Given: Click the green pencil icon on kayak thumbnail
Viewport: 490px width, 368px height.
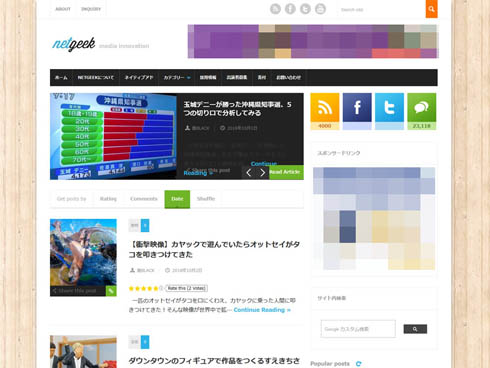Looking at the screenshot, I should (111, 291).
